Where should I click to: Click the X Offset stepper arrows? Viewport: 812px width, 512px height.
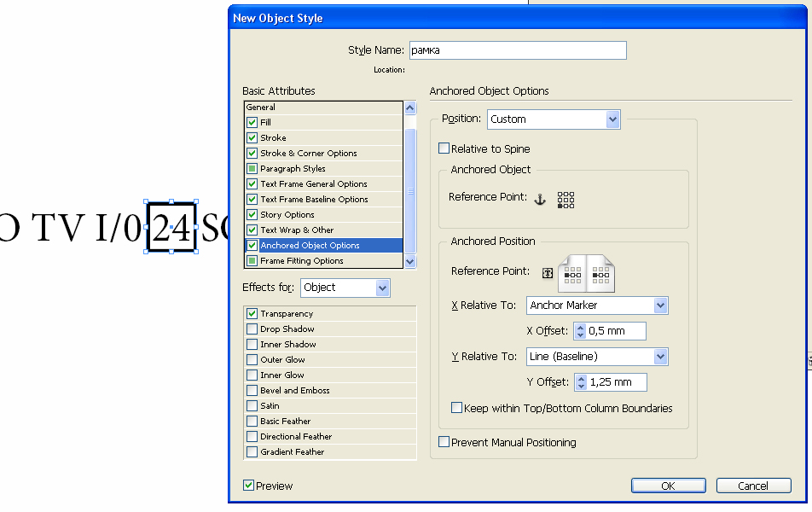coord(580,331)
